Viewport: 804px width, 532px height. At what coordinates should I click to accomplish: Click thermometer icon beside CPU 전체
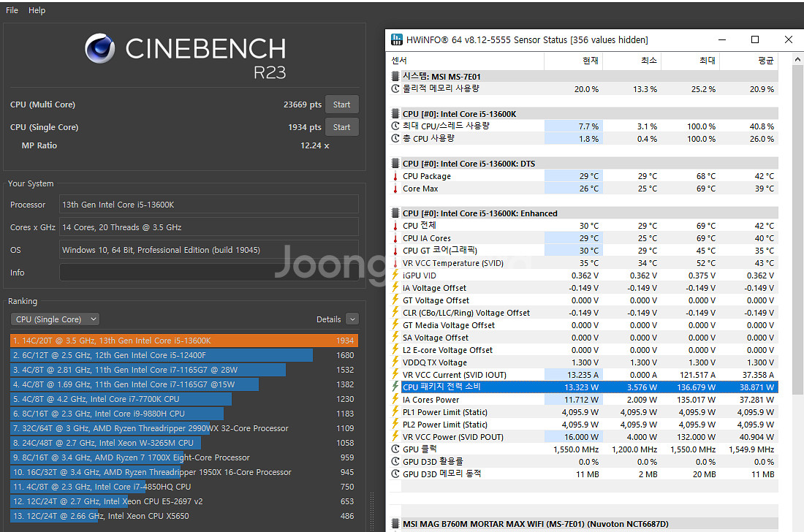(x=395, y=226)
